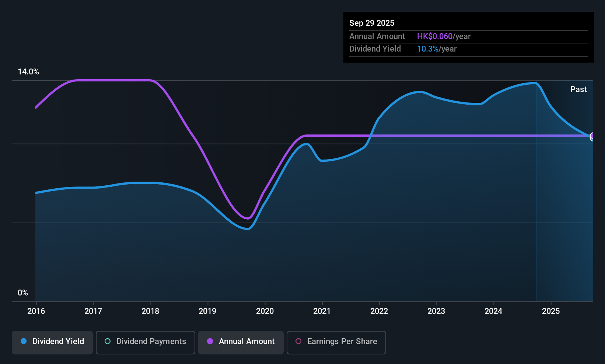605x364 pixels.
Task: Click the purple Annual Amount legend dot
Action: click(210, 341)
